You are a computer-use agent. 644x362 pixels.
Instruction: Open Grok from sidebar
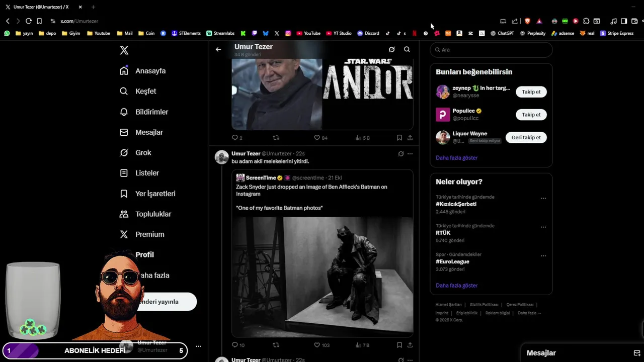(x=135, y=152)
